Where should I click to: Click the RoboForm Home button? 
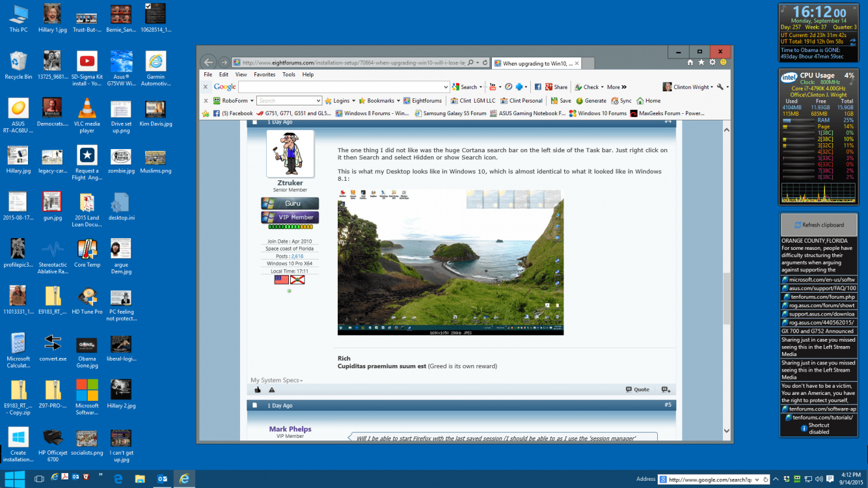click(x=649, y=101)
